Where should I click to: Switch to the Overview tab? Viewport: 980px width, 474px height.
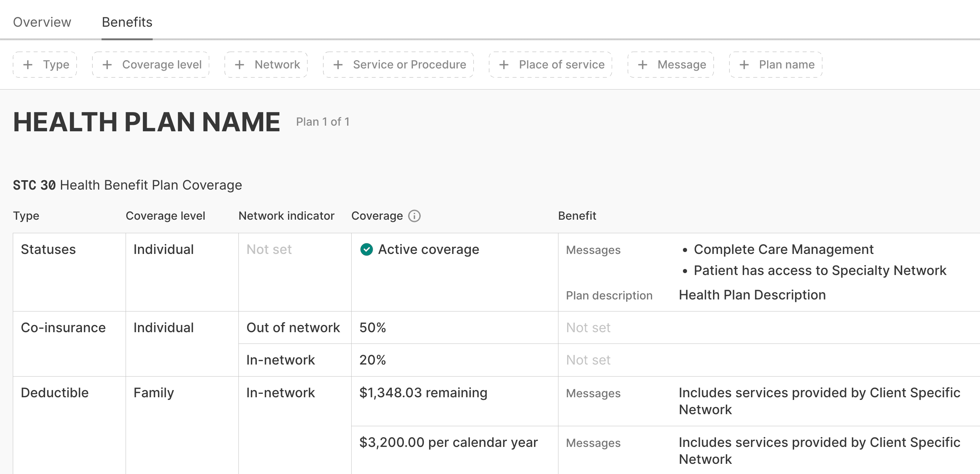(x=41, y=22)
